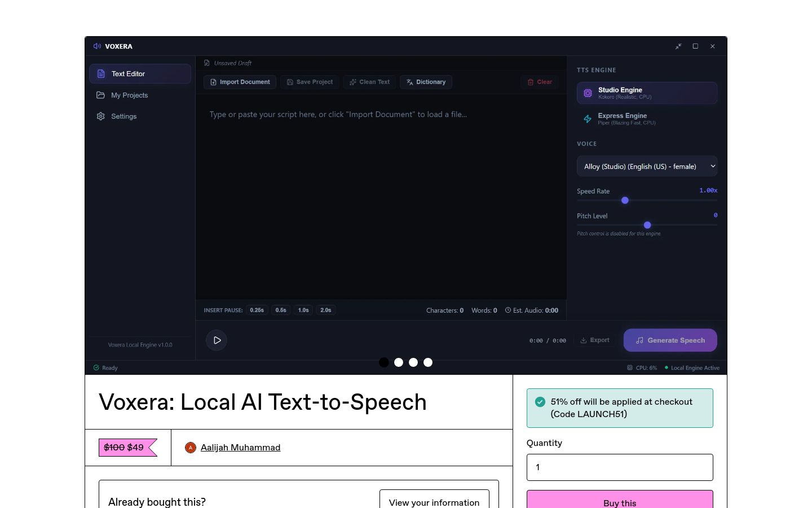Click the Clean Text button
Image resolution: width=812 pixels, height=508 pixels.
(369, 82)
